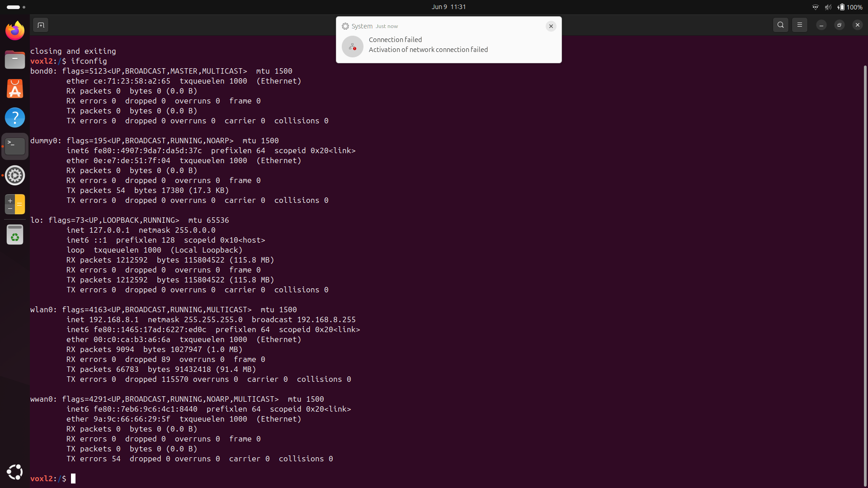
Task: Open the Trash in dock
Action: pyautogui.click(x=15, y=235)
